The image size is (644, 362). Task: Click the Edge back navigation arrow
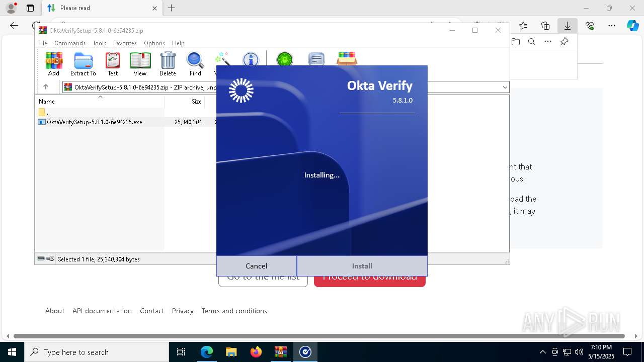[14, 26]
